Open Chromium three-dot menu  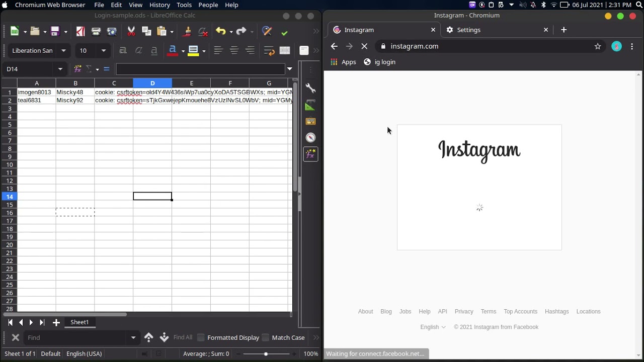tap(632, 46)
